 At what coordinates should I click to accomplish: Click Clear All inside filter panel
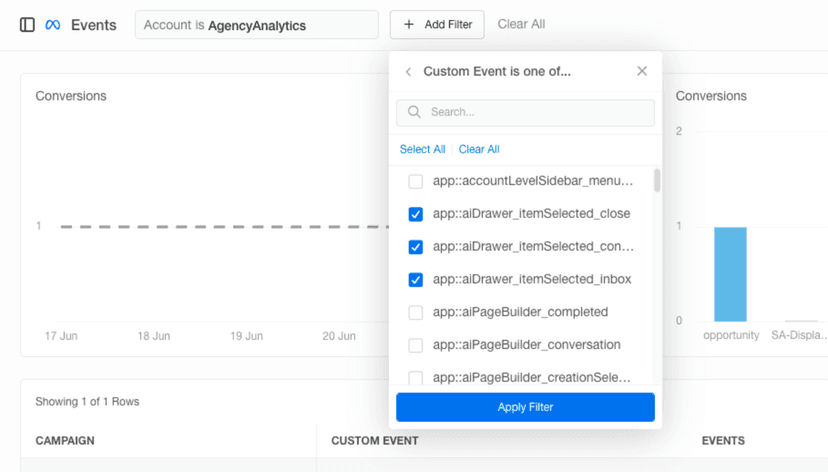(479, 149)
